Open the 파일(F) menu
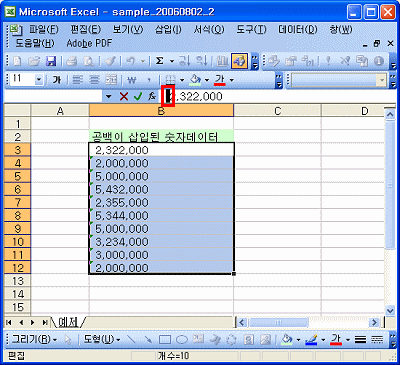Screen dimensions: 400x365 click(44, 30)
